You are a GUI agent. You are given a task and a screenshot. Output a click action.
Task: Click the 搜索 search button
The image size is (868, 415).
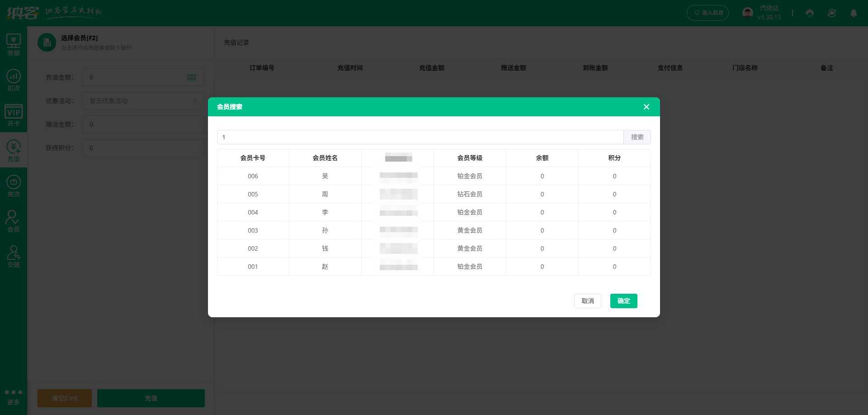(x=637, y=137)
